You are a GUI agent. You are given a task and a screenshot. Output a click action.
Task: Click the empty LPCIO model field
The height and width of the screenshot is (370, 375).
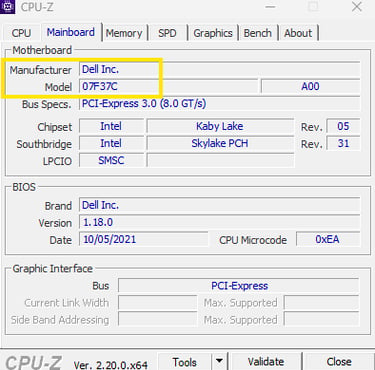point(220,160)
